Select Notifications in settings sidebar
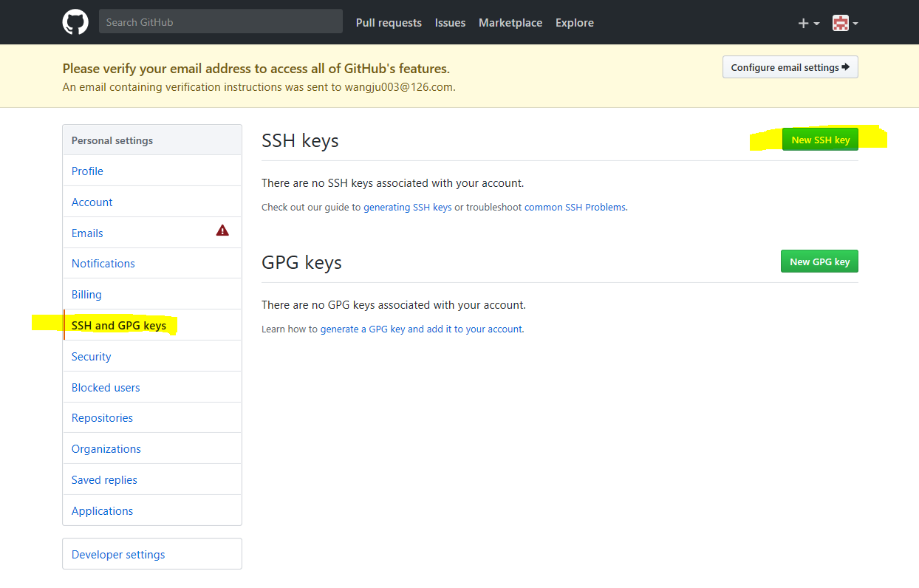919x588 pixels. [152, 263]
